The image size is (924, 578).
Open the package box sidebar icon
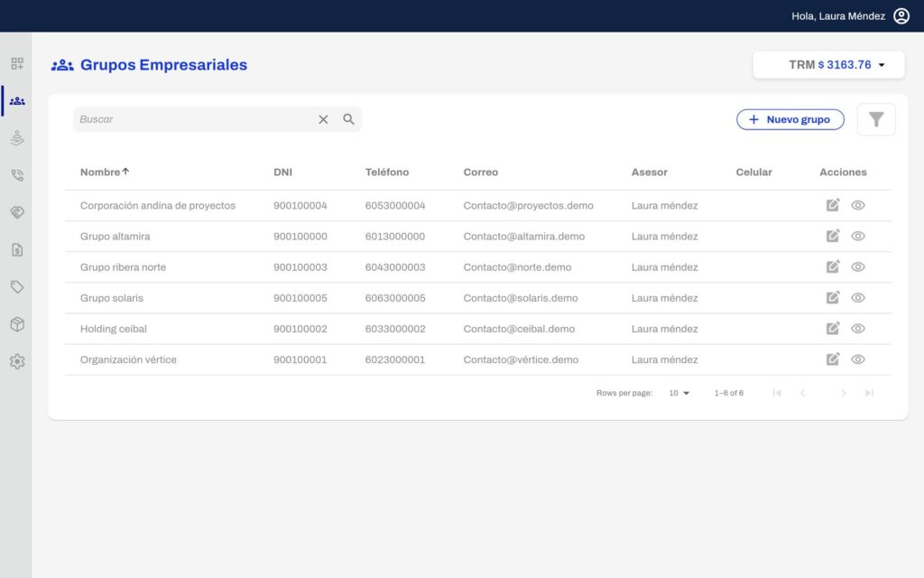coord(17,324)
